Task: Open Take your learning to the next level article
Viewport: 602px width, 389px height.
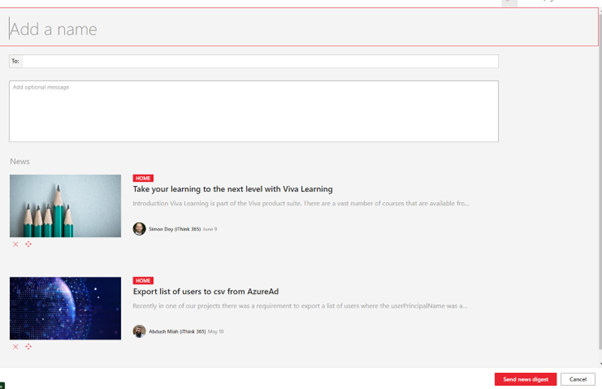Action: pos(233,189)
